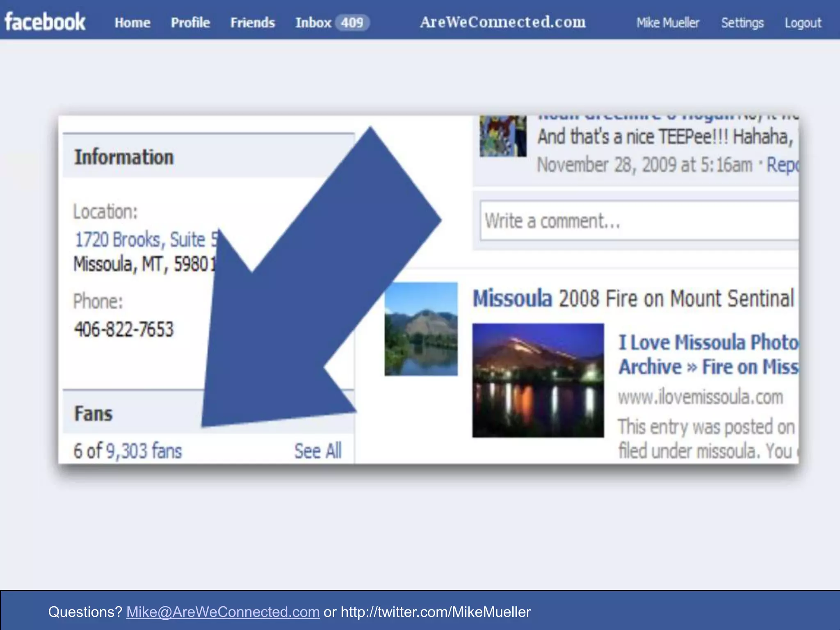Open the night fire photo thumbnail
The image size is (840, 630).
(x=538, y=380)
